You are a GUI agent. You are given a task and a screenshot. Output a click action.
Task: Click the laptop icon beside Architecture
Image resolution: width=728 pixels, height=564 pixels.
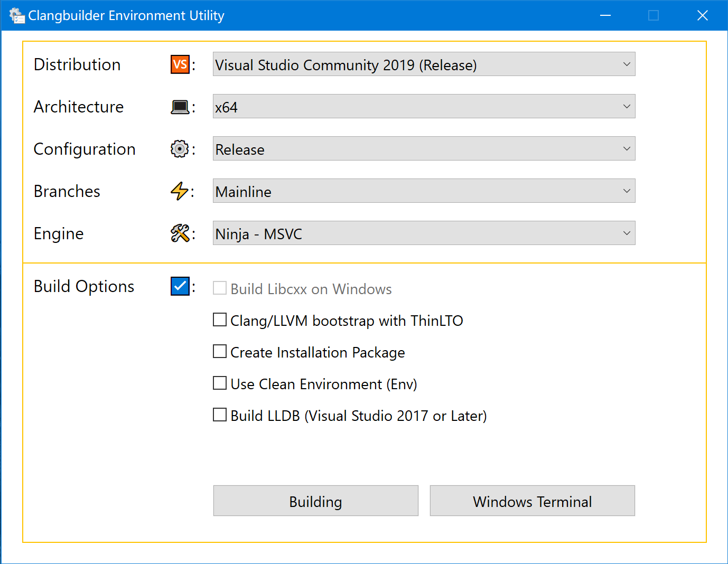click(180, 107)
